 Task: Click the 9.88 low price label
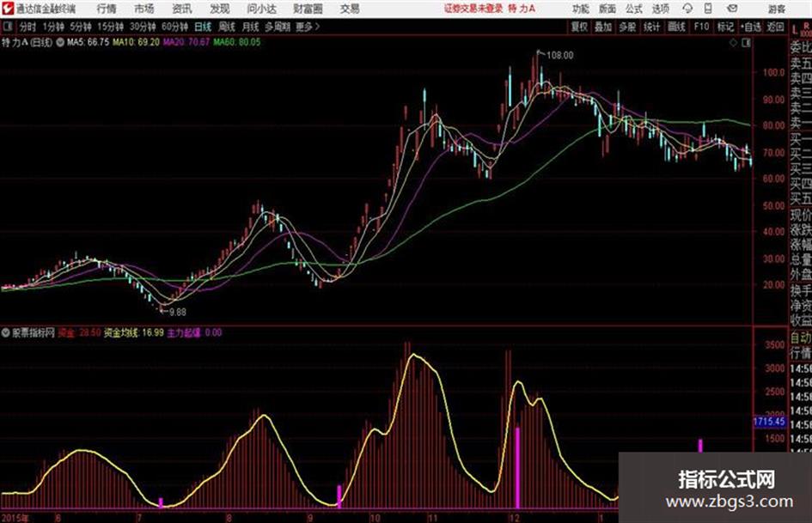tap(178, 313)
